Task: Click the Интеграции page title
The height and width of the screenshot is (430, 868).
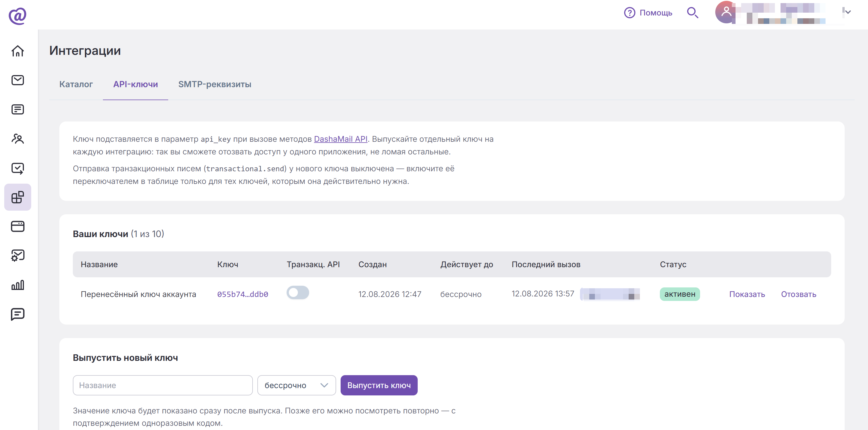Action: [85, 51]
